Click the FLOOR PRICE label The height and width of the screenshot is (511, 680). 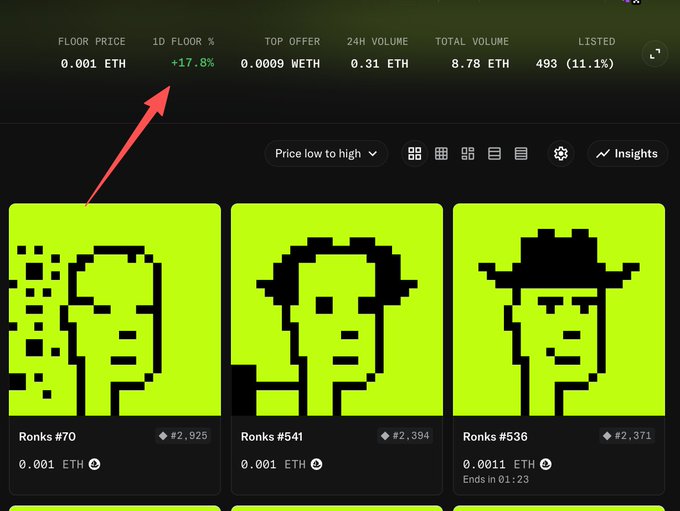tap(92, 42)
